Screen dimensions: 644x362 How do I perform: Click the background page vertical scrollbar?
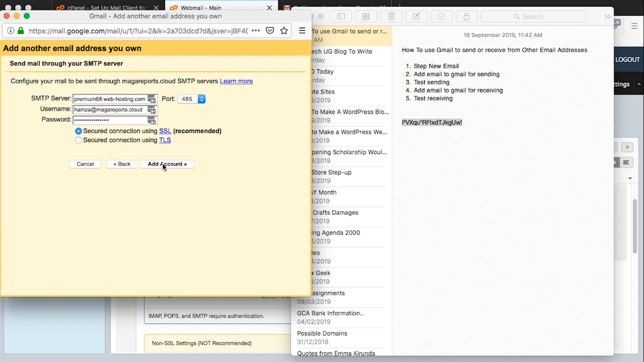pyautogui.click(x=635, y=226)
